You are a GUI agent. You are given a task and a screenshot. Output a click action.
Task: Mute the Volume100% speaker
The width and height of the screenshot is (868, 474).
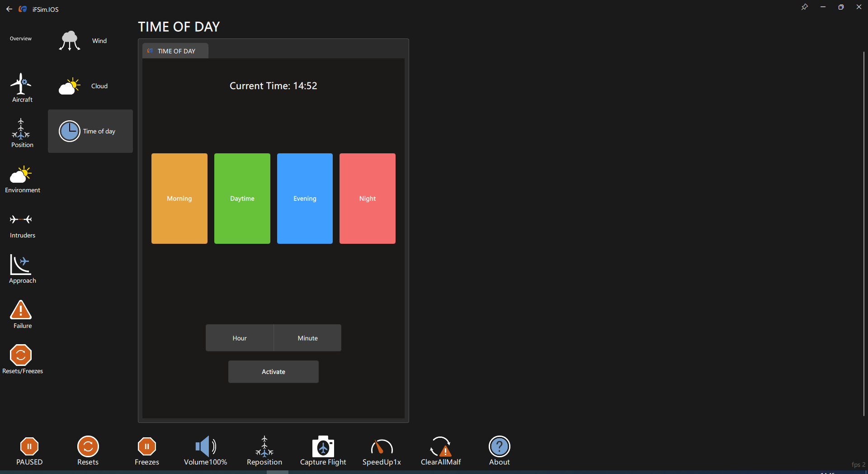205,447
